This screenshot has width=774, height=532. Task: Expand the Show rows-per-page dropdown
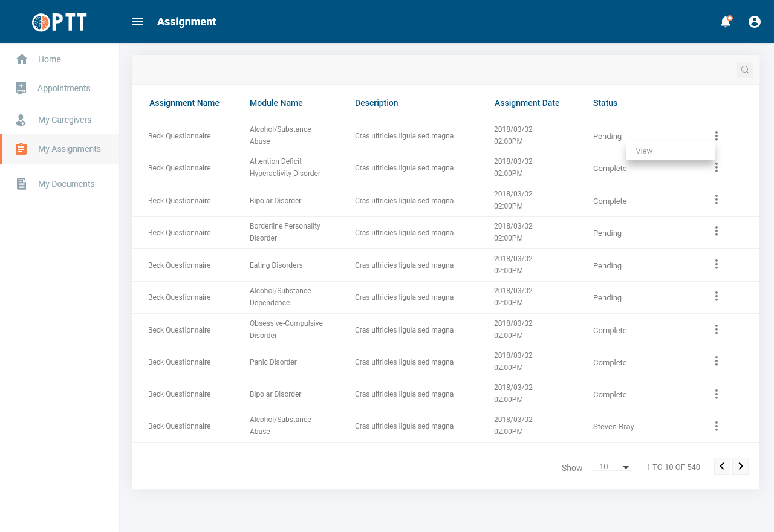[x=613, y=467]
